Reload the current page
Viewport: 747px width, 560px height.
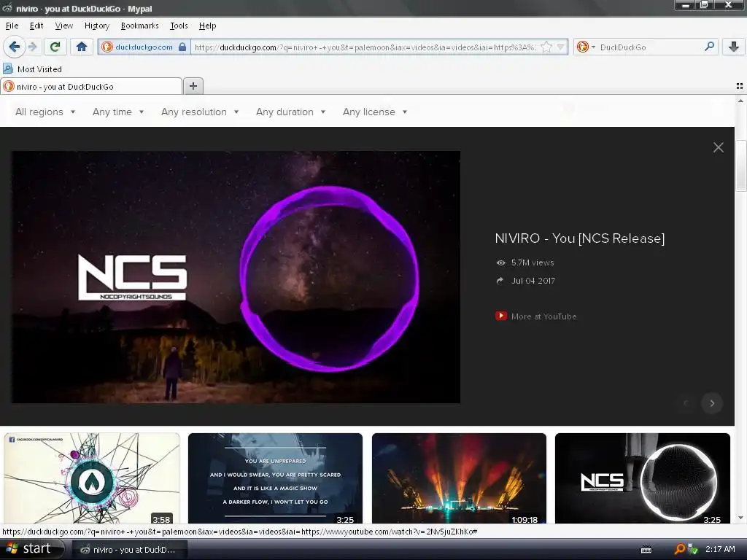55,47
